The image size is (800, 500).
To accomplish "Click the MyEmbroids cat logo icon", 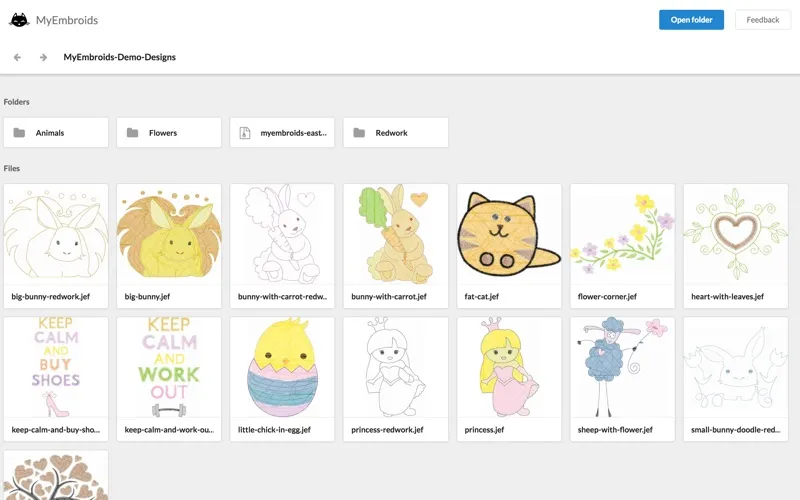I will (19, 20).
